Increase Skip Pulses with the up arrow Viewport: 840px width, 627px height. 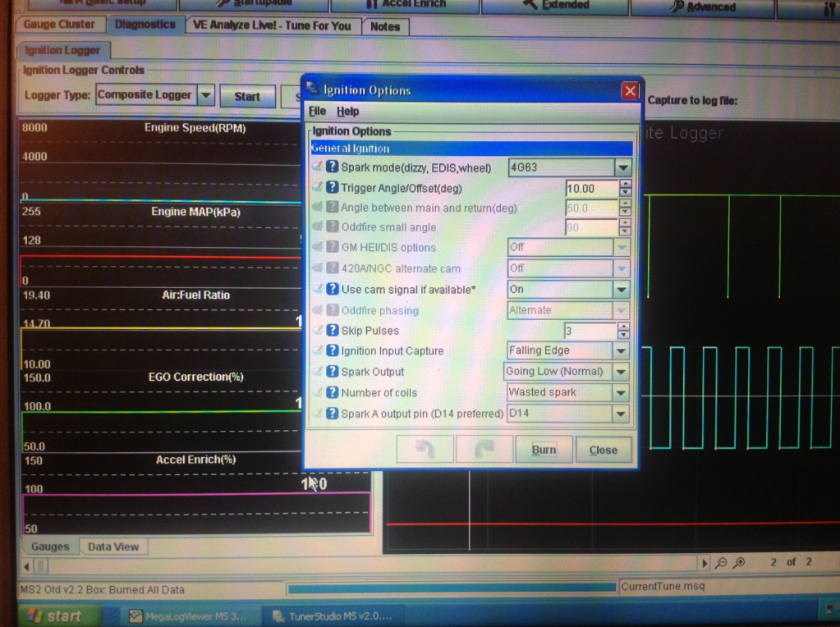(x=625, y=326)
